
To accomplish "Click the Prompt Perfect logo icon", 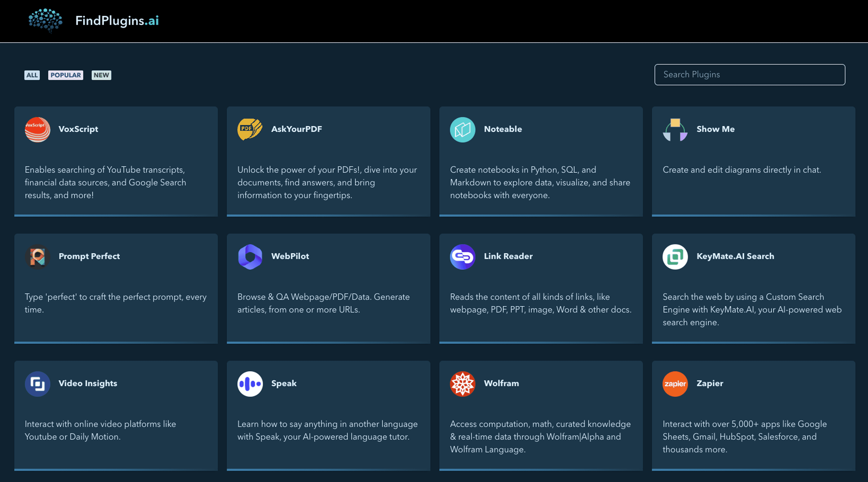I will tap(38, 257).
